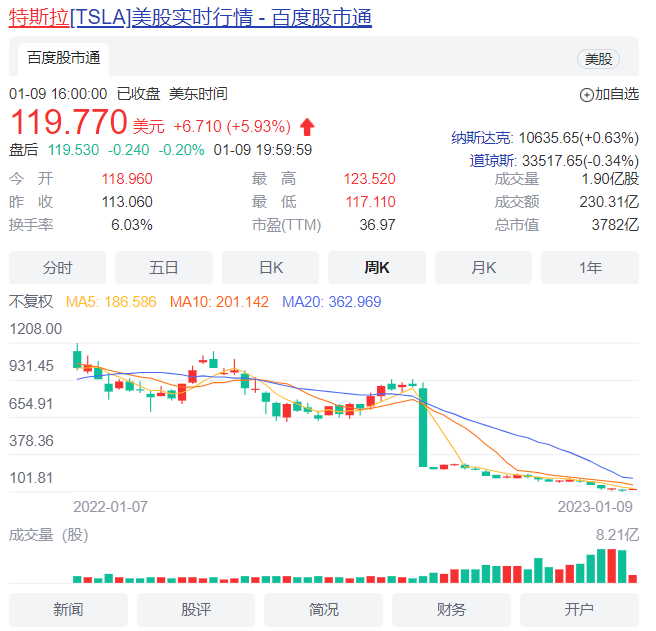This screenshot has height=631, width=656.
Task: Open the 财务 section
Action: (451, 609)
